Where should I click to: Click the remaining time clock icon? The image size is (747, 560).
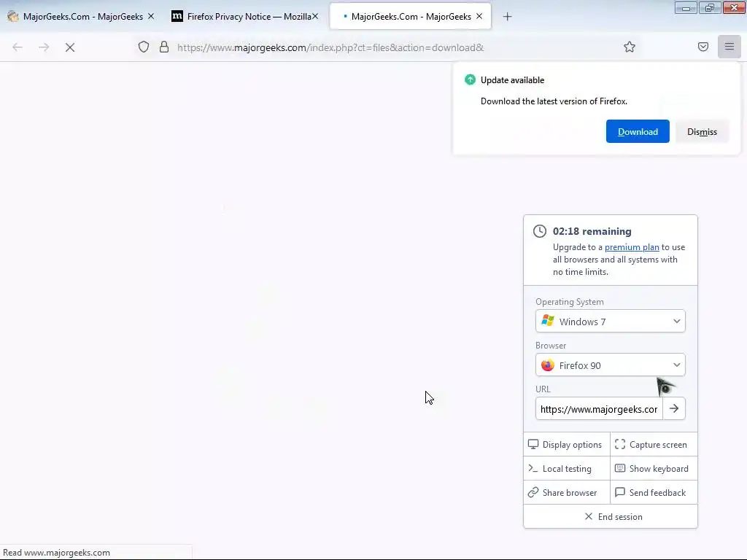click(x=539, y=231)
